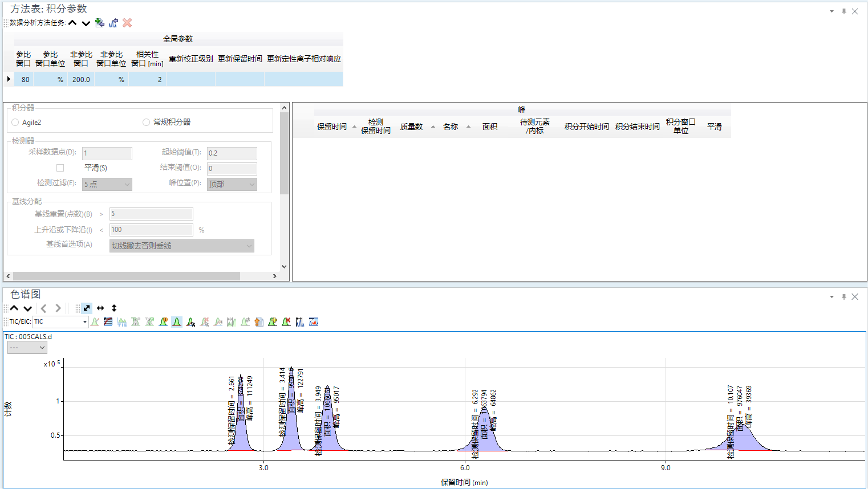This screenshot has width=868, height=489.
Task: Click the 面积 column header
Action: pos(489,127)
